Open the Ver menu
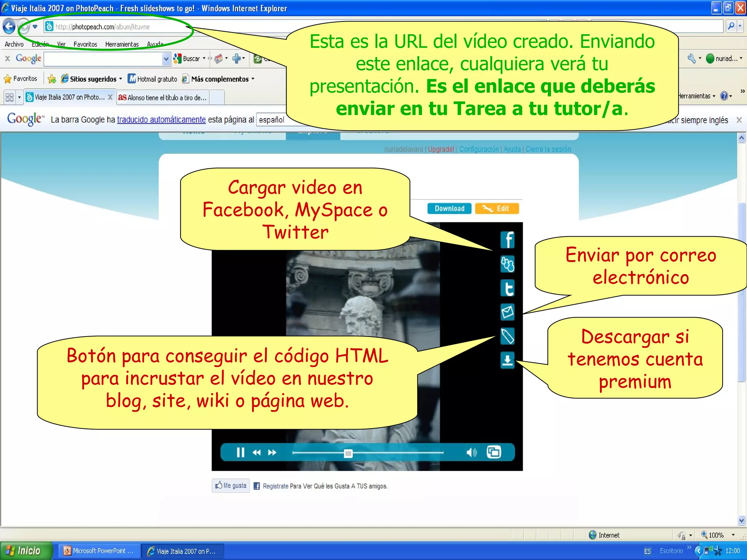The width and height of the screenshot is (747, 560). 61,44
